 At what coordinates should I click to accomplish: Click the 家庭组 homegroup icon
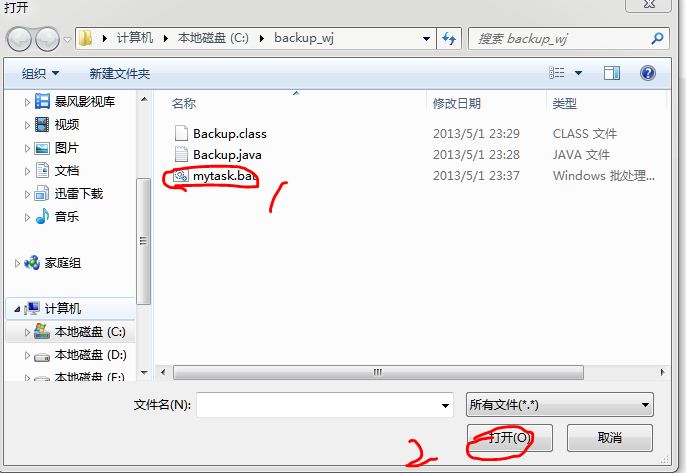click(x=32, y=263)
